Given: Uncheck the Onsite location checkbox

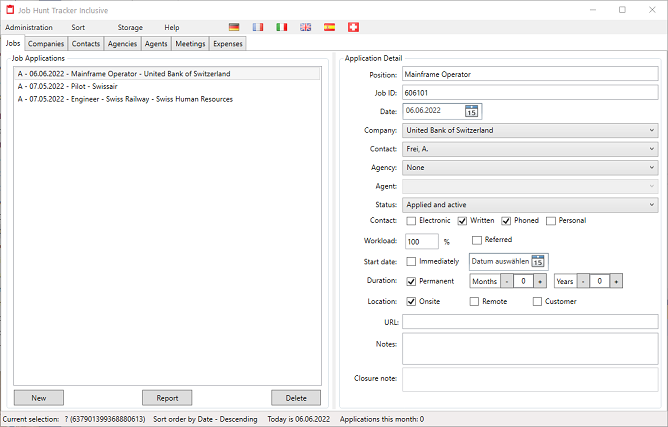Looking at the screenshot, I should [411, 301].
